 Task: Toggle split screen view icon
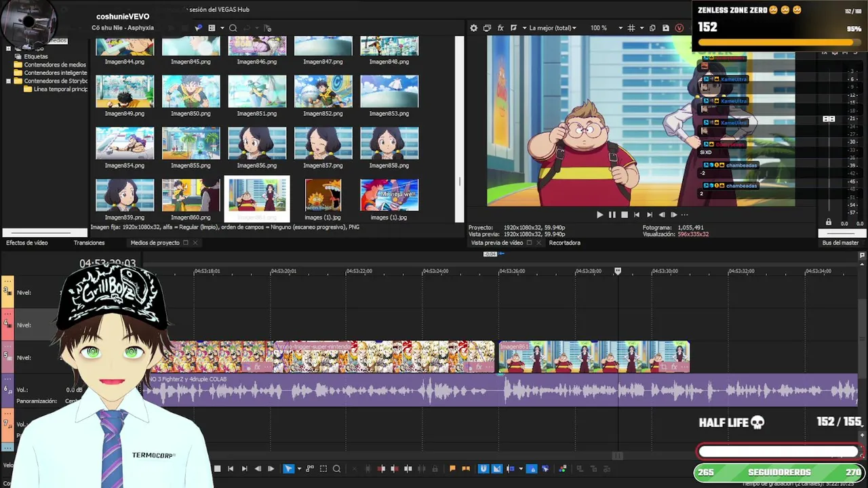click(x=513, y=28)
